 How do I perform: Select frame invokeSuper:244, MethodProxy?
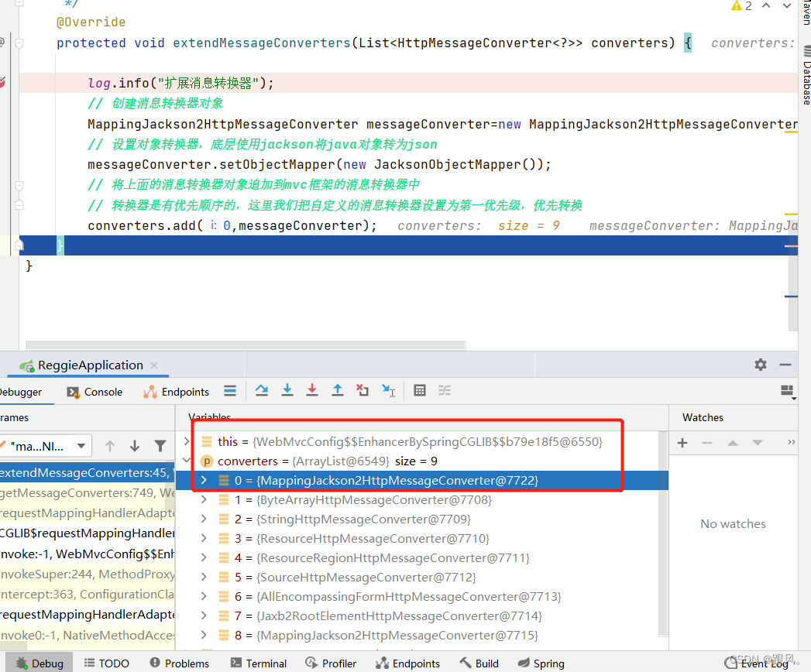[87, 574]
